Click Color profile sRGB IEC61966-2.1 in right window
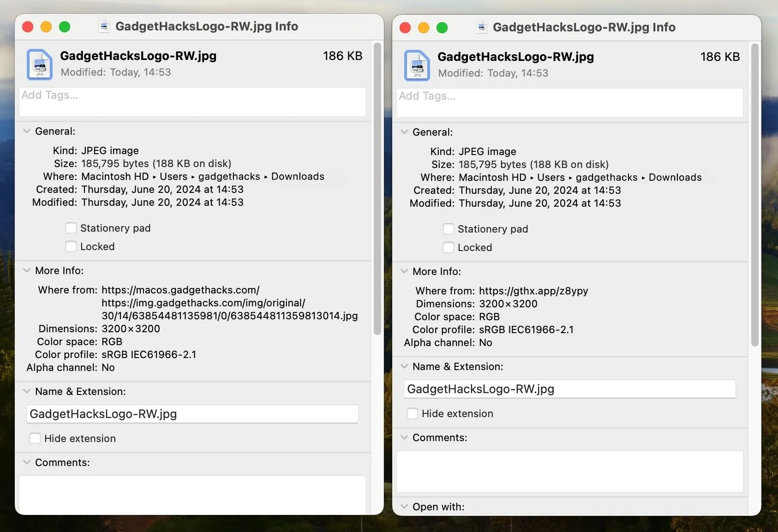This screenshot has width=778, height=532. point(526,329)
